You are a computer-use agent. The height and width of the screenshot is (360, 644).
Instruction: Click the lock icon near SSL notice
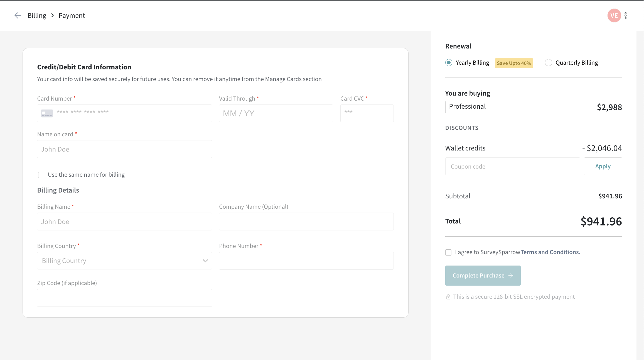(x=448, y=297)
